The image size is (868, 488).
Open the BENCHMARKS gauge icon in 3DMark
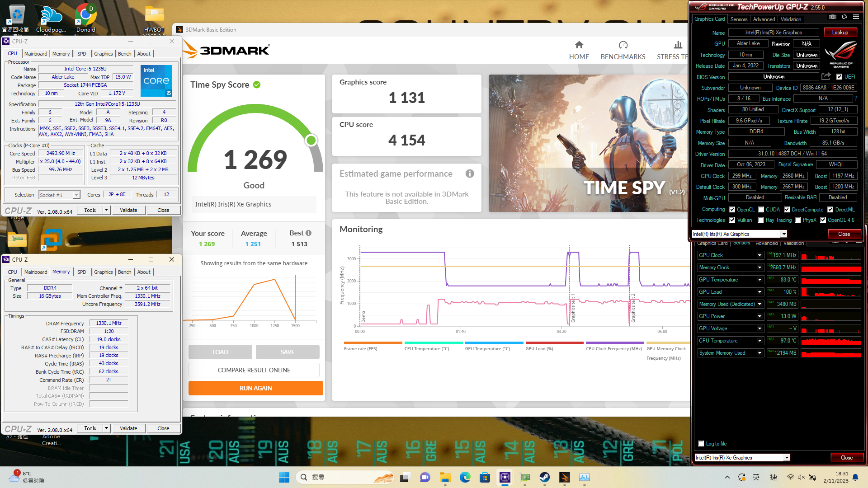[x=623, y=45]
